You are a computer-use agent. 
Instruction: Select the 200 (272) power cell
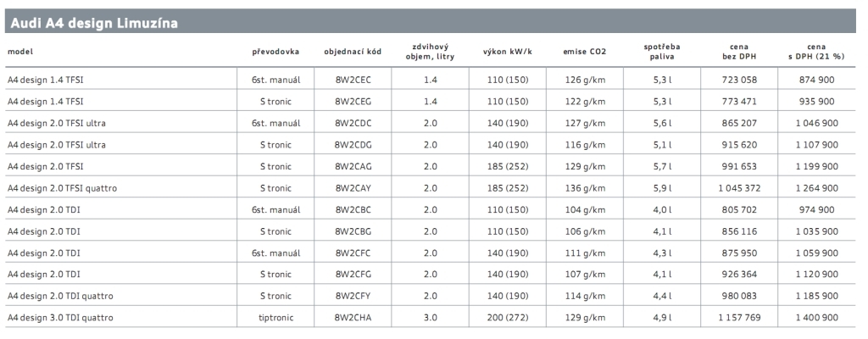click(x=507, y=318)
